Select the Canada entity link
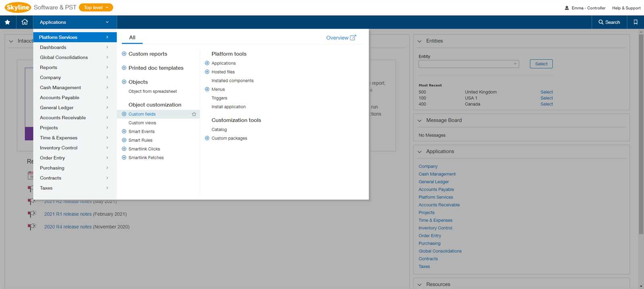 pyautogui.click(x=547, y=104)
